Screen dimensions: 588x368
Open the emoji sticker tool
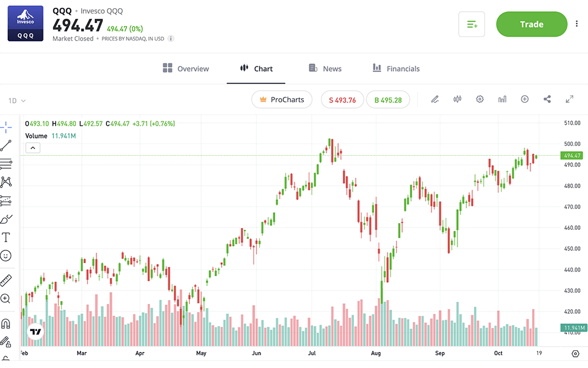click(7, 256)
